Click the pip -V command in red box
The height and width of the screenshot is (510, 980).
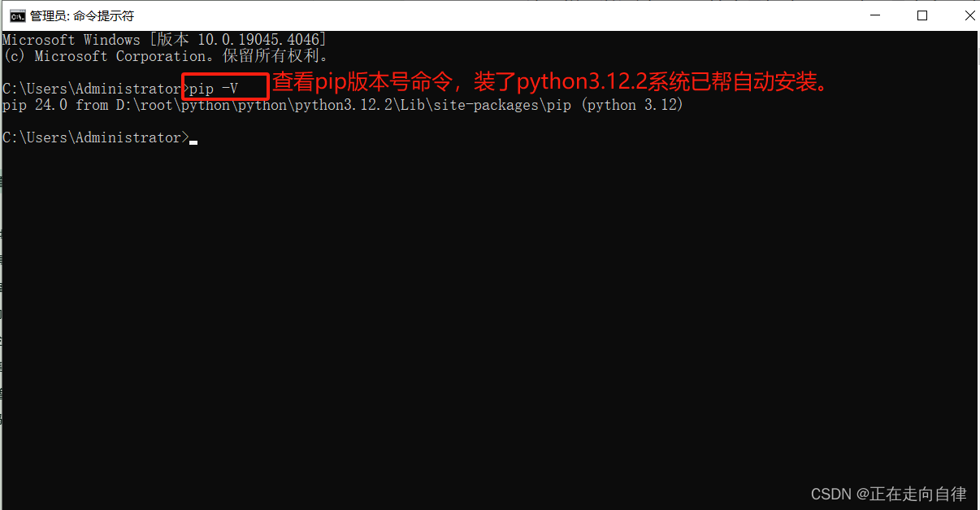(x=213, y=89)
